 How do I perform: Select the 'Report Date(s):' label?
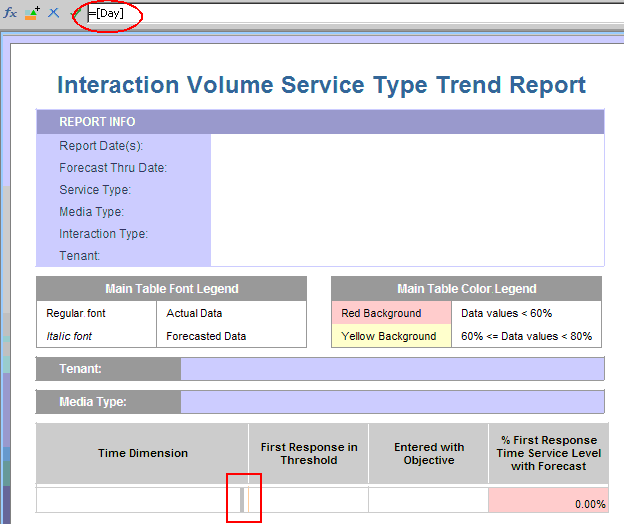[x=101, y=146]
